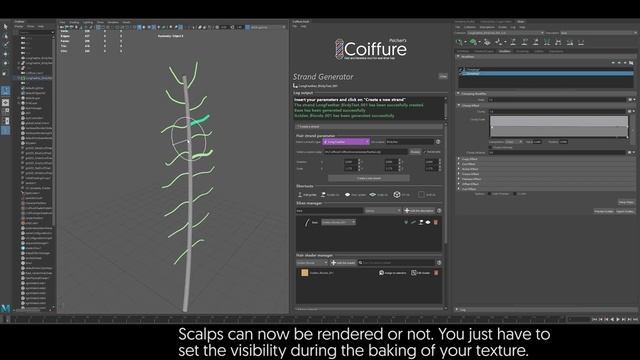
Task: Pick the Lasso select tool in toolbox
Action: tap(5, 36)
